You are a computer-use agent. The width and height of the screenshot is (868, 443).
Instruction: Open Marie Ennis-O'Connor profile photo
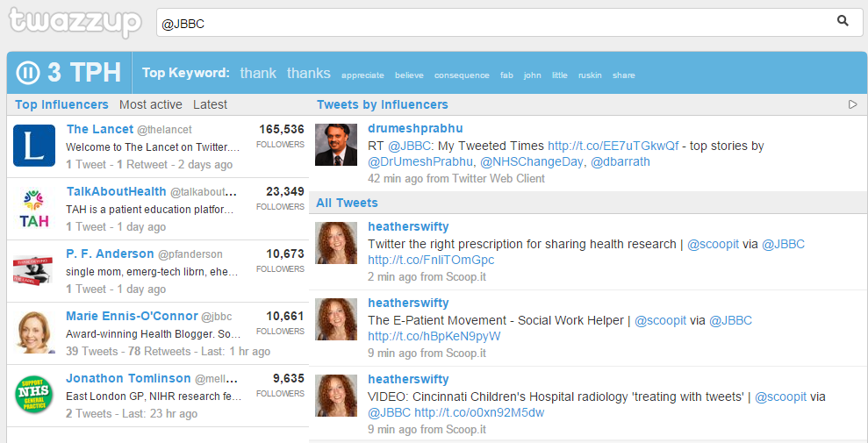34,333
